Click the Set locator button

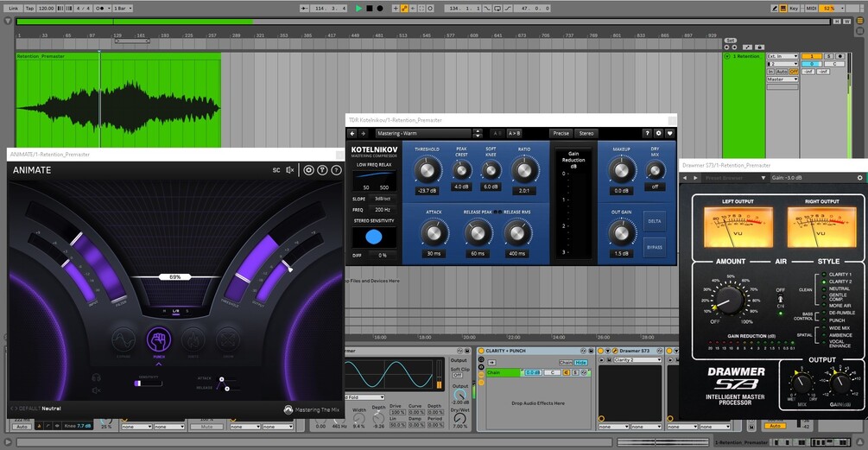730,41
